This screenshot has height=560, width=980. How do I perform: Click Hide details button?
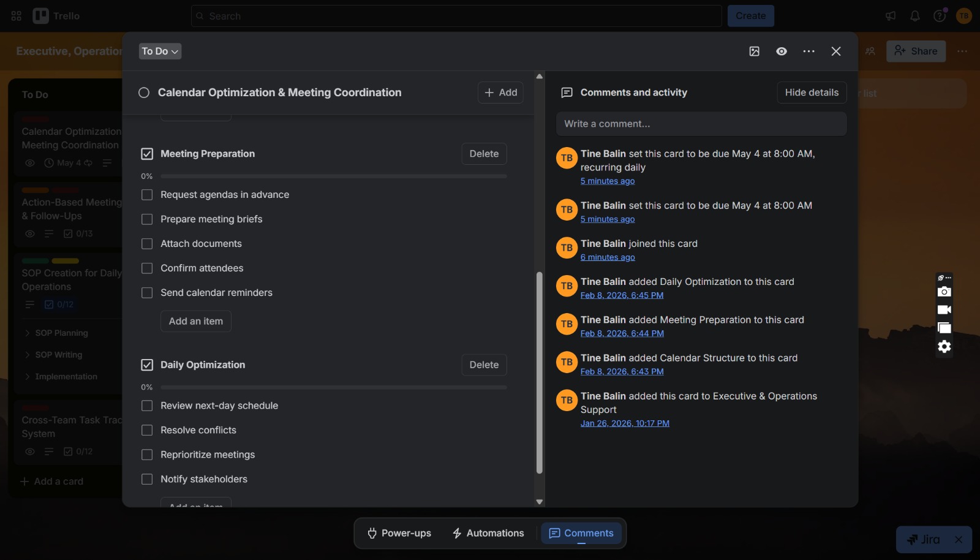pyautogui.click(x=812, y=93)
